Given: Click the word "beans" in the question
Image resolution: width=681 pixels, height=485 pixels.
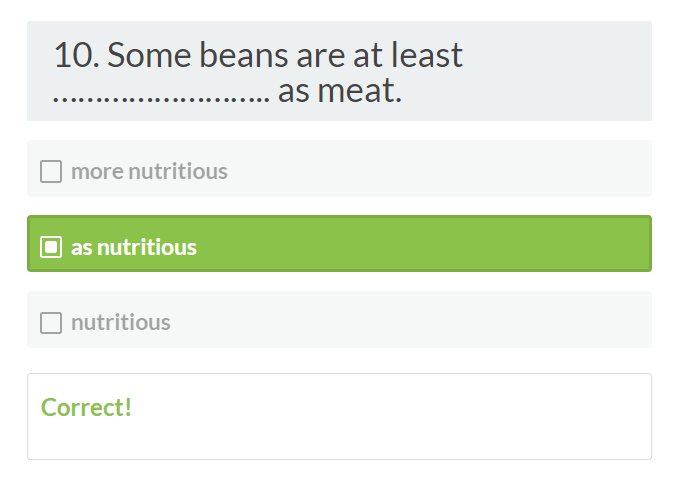Looking at the screenshot, I should click(x=240, y=56).
